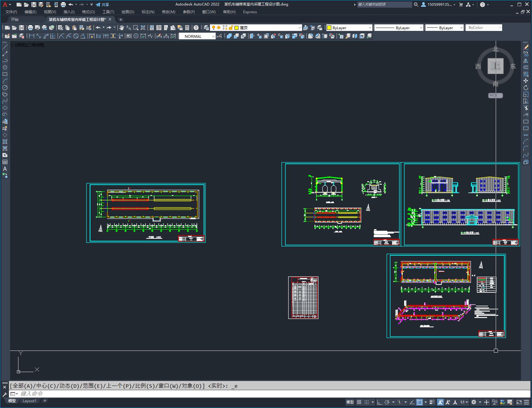This screenshot has width=532, height=408.
Task: Click the user account 1505999135 button
Action: [x=438, y=4]
